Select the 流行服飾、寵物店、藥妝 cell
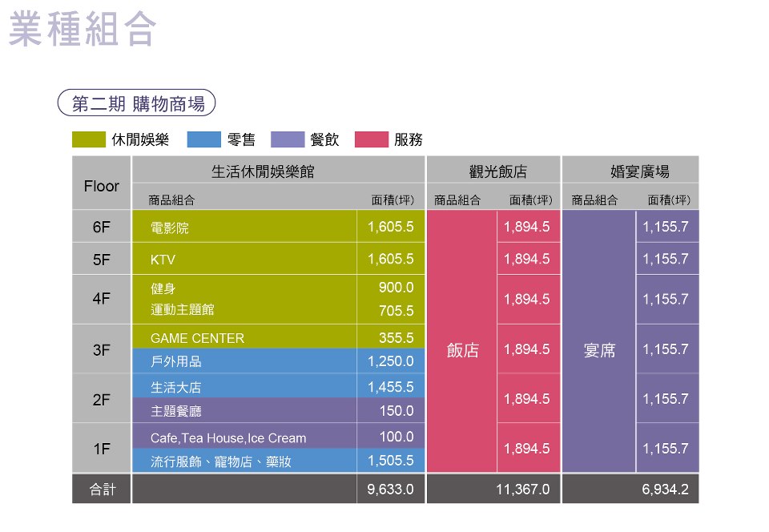This screenshot has width=769, height=532. [244, 461]
